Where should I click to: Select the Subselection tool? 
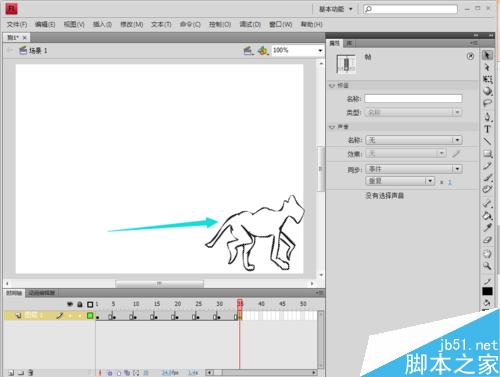(x=487, y=67)
